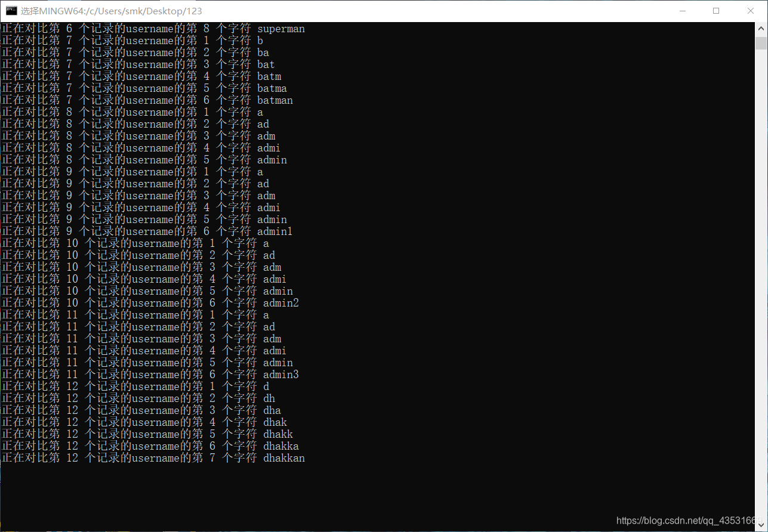Close the MINGW64 terminal window

pos(751,11)
